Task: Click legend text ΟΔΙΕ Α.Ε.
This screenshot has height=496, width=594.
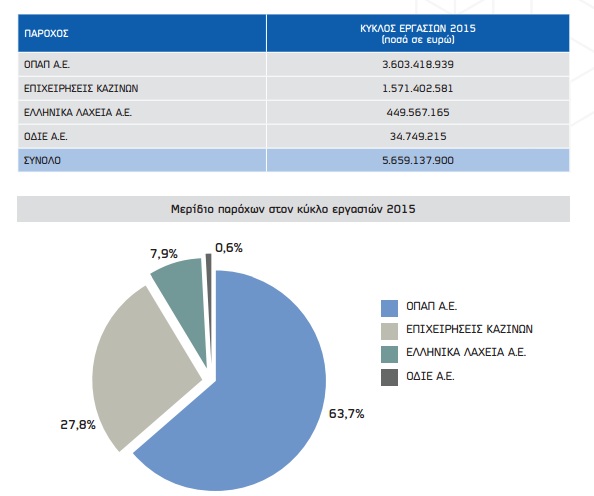Action: coord(430,376)
